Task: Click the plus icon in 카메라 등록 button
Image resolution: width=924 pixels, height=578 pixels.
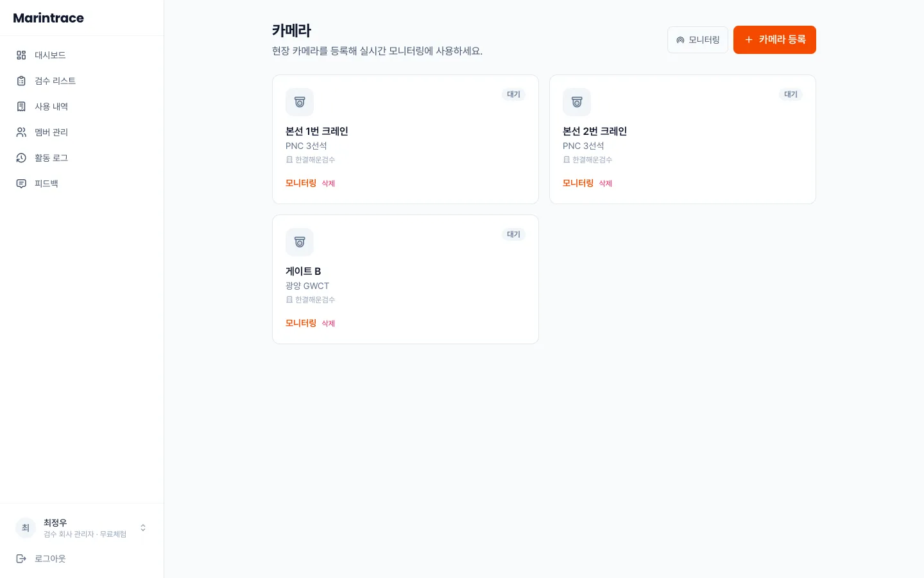Action: [x=748, y=40]
